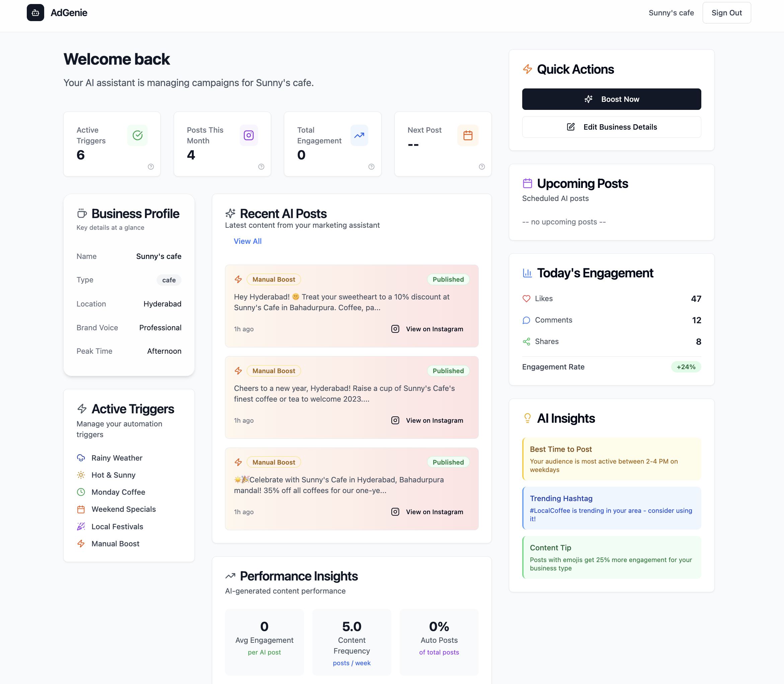Image resolution: width=784 pixels, height=684 pixels.
Task: Open View All recent posts link
Action: point(247,241)
